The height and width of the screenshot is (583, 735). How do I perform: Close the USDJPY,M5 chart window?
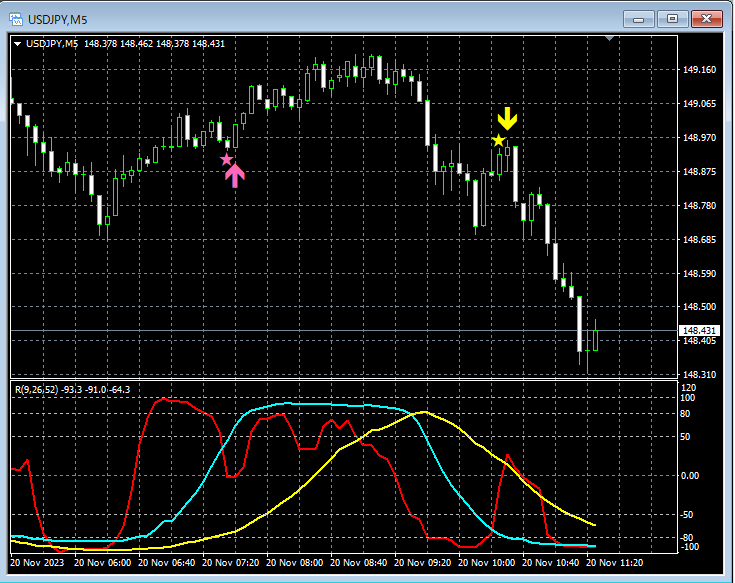coord(707,19)
